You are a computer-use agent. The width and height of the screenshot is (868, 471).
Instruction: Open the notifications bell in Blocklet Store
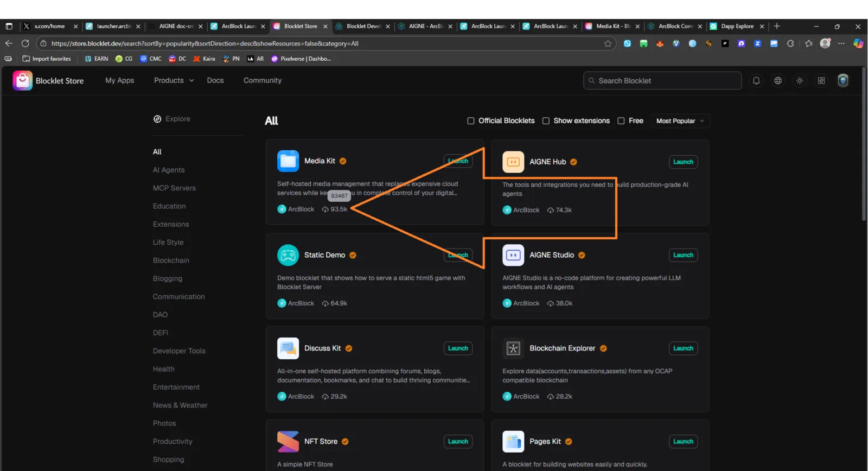coord(756,81)
